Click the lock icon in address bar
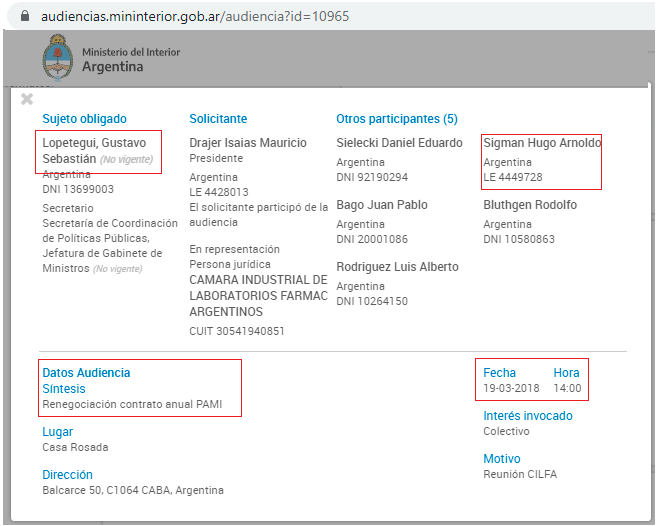 coord(25,16)
